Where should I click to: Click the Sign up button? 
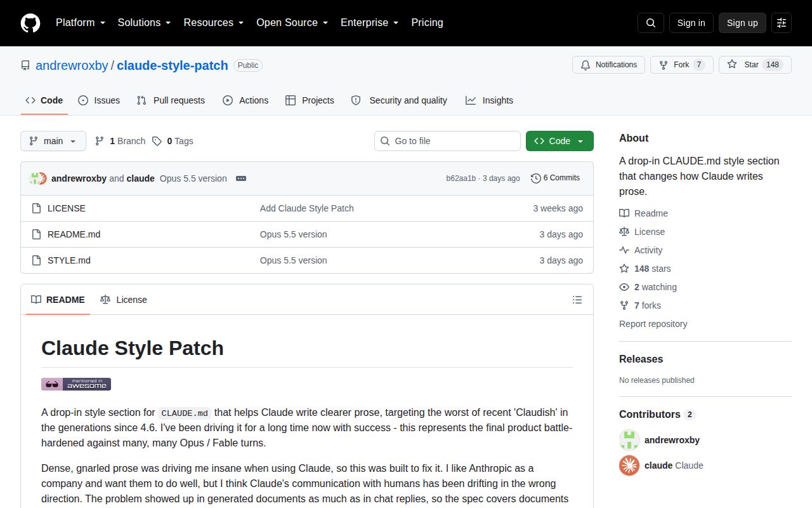[x=742, y=23]
